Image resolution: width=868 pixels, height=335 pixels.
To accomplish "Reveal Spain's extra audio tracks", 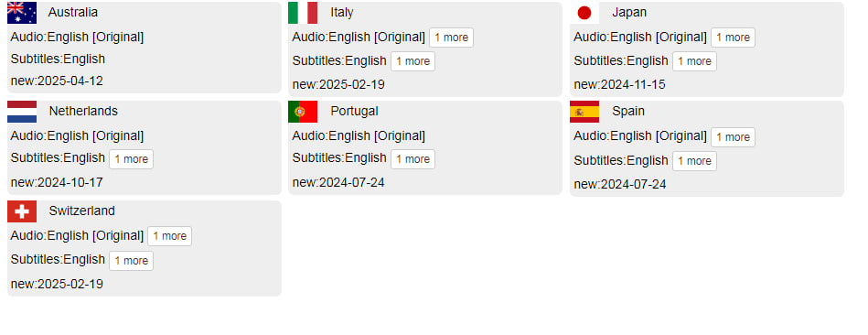I will tap(733, 137).
